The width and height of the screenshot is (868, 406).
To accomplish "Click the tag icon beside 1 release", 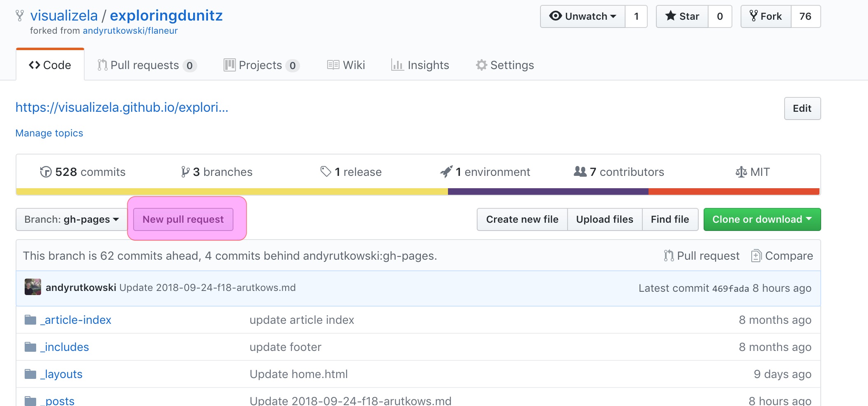I will click(x=326, y=171).
